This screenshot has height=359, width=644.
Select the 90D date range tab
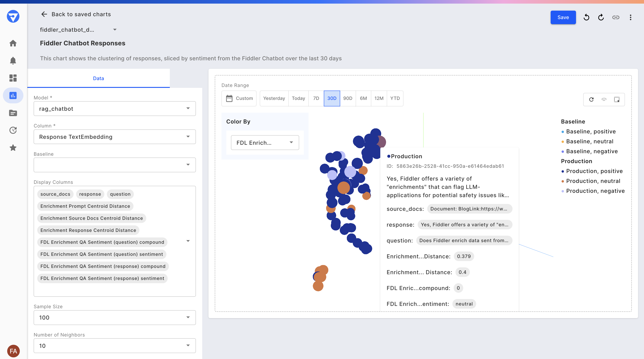[348, 98]
